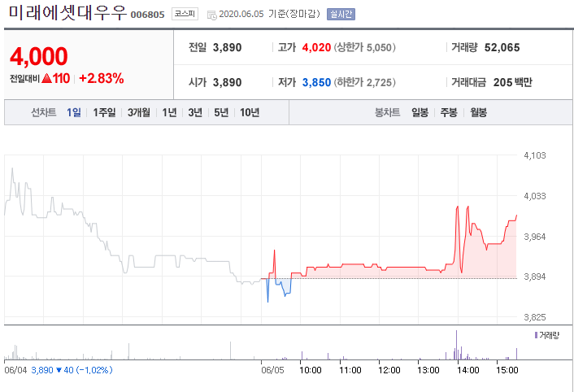
Task: Switch to 5년 chart period
Action: pos(221,112)
